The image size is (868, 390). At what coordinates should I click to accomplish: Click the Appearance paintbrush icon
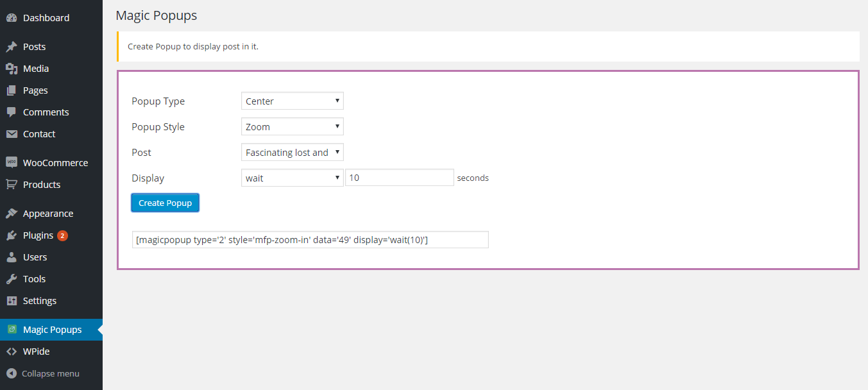pos(11,214)
